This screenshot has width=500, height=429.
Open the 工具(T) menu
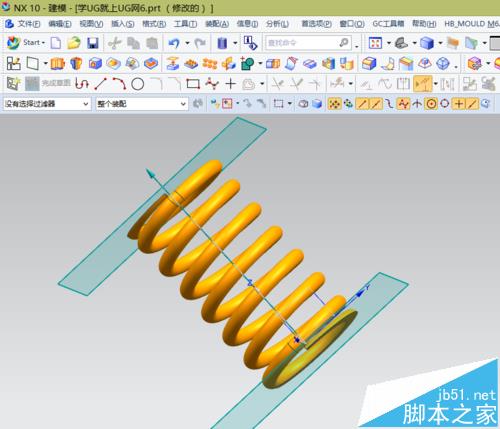pyautogui.click(x=185, y=24)
